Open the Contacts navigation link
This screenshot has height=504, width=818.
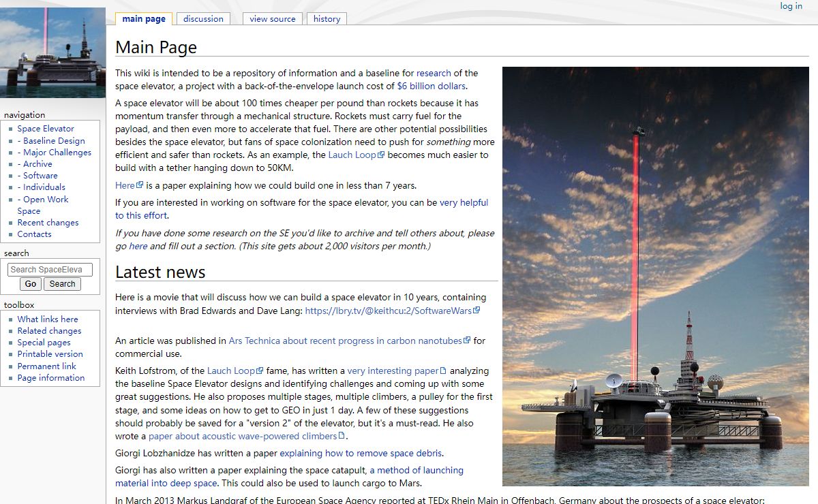click(34, 234)
